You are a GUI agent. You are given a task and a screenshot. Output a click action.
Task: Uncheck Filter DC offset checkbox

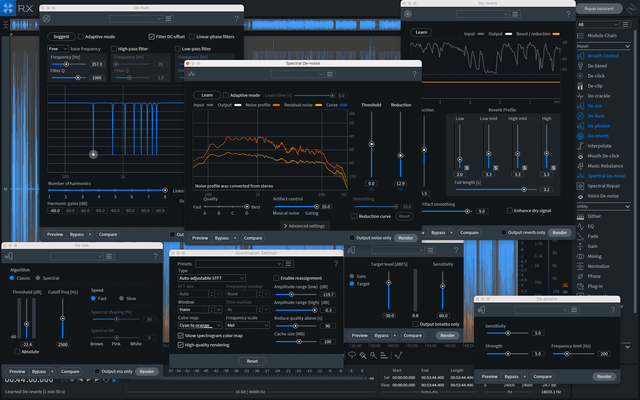coord(151,36)
